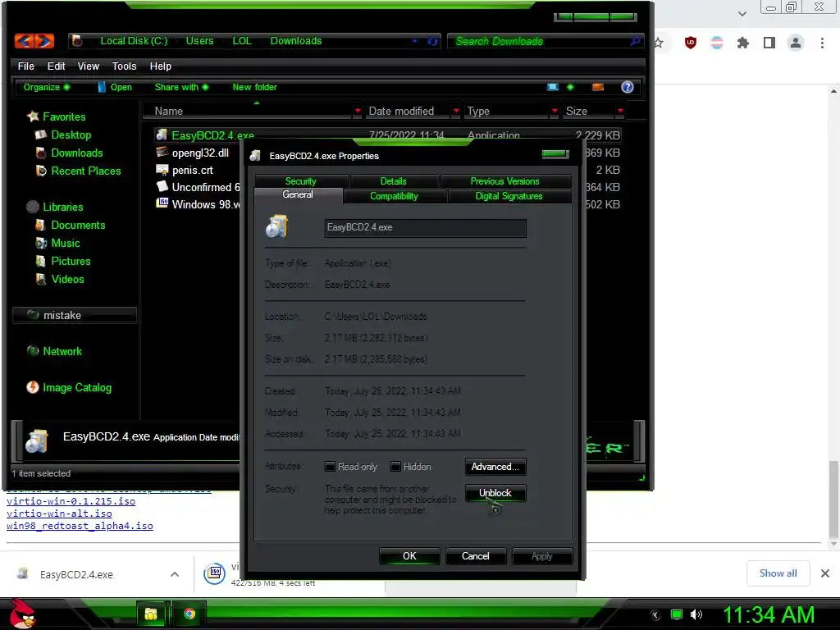Click the Back navigation arrow in Explorer
The height and width of the screenshot is (630, 840).
(24, 41)
